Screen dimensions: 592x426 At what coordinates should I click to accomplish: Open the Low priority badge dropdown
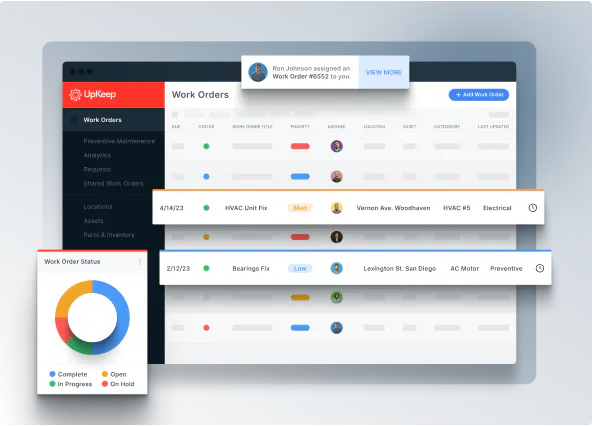300,269
